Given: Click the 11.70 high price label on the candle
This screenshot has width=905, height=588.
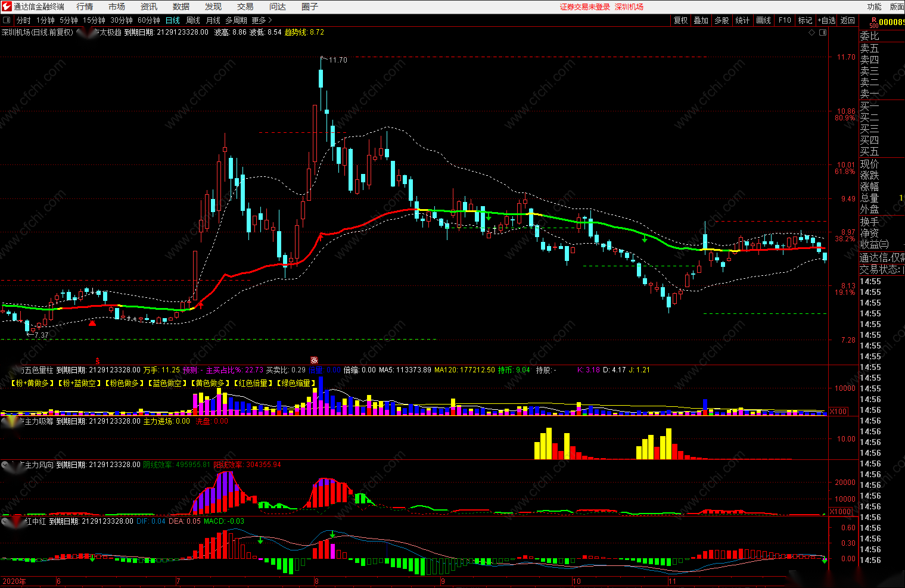Looking at the screenshot, I should coord(338,60).
